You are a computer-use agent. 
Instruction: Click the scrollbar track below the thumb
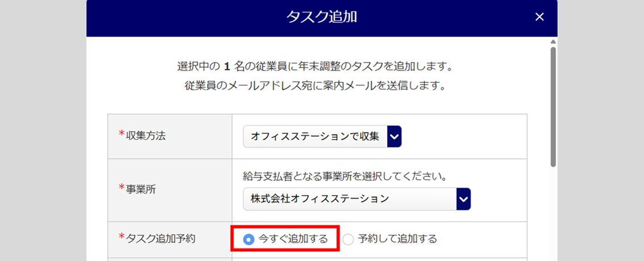point(553,216)
